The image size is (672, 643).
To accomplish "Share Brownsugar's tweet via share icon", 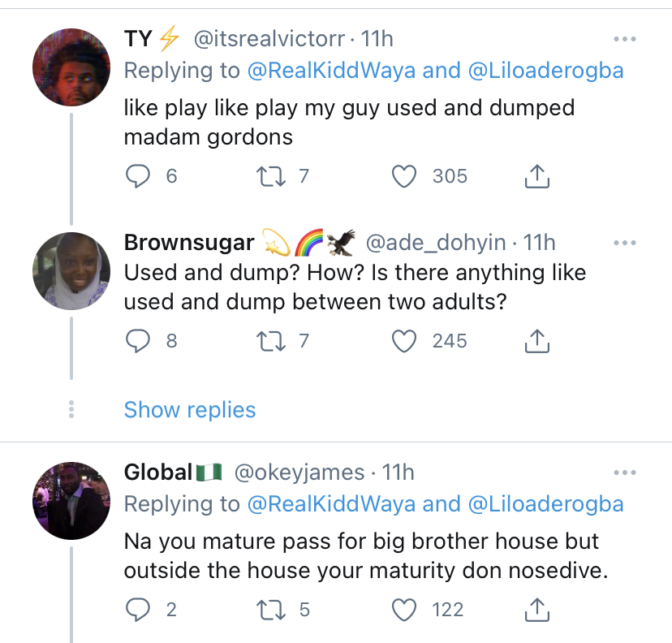I will tap(537, 342).
